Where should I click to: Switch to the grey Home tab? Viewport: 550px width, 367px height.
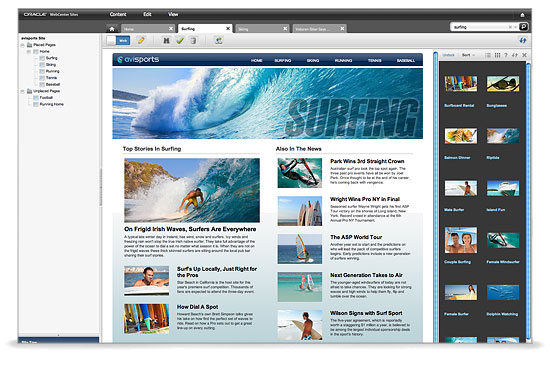[148, 29]
